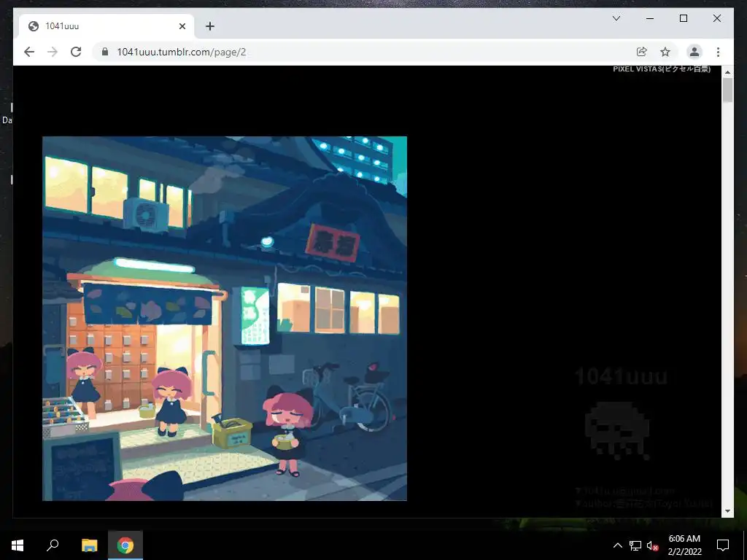Minimize the Chrome window
Screen dimensions: 747x560
click(x=650, y=18)
